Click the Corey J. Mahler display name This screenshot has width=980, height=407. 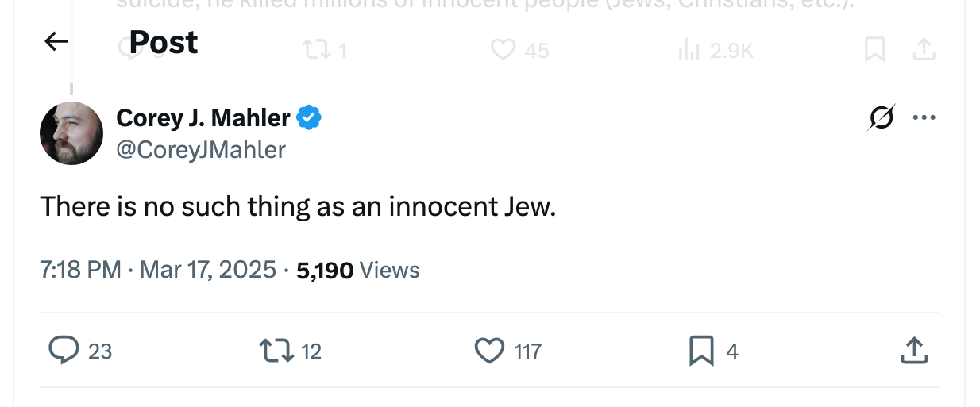[x=203, y=118]
